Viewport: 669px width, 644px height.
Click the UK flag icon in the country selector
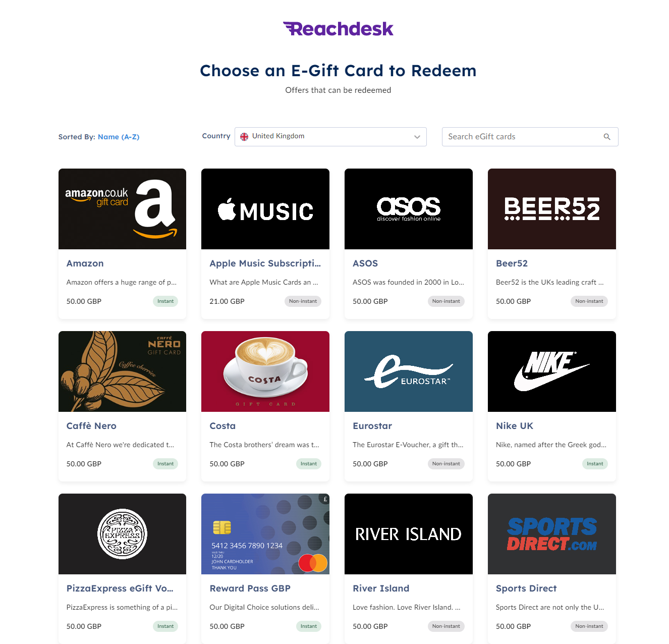(x=244, y=137)
